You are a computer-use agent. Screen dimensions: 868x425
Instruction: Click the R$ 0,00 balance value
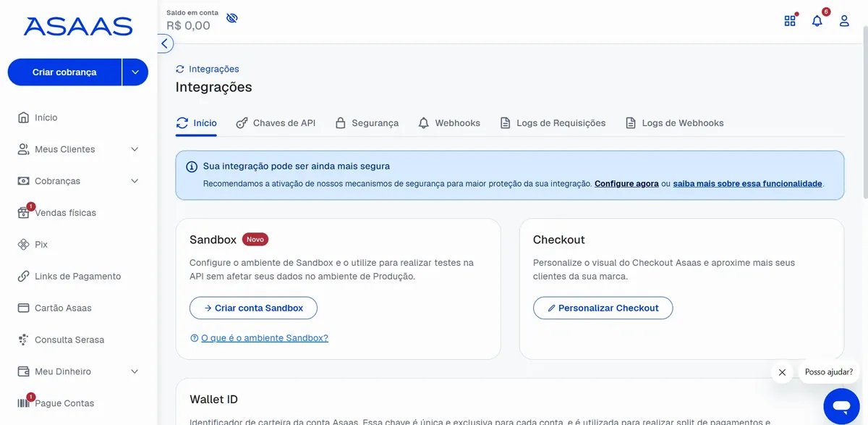pos(188,25)
